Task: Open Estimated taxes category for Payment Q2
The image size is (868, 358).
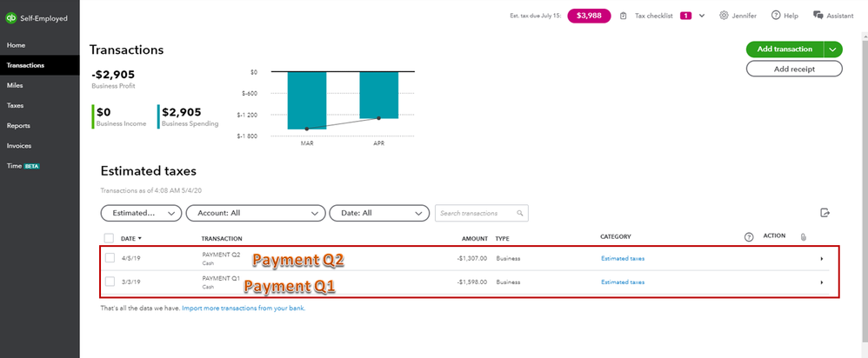Action: 623,258
